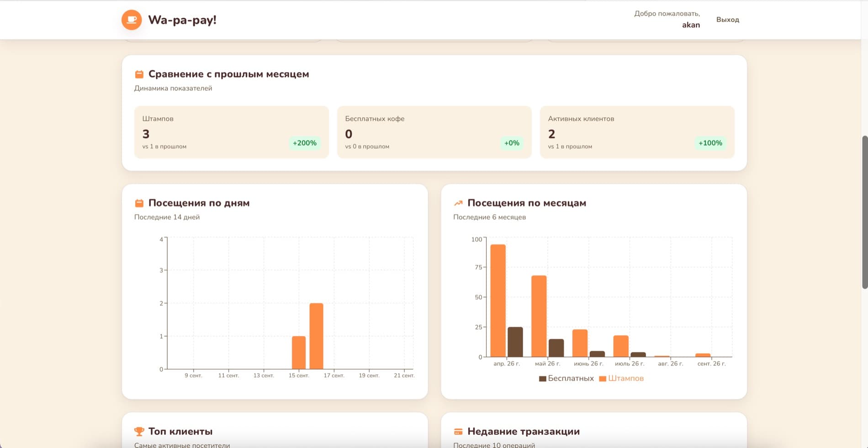
Task: Click the Топ клиенты heading
Action: coord(180,432)
